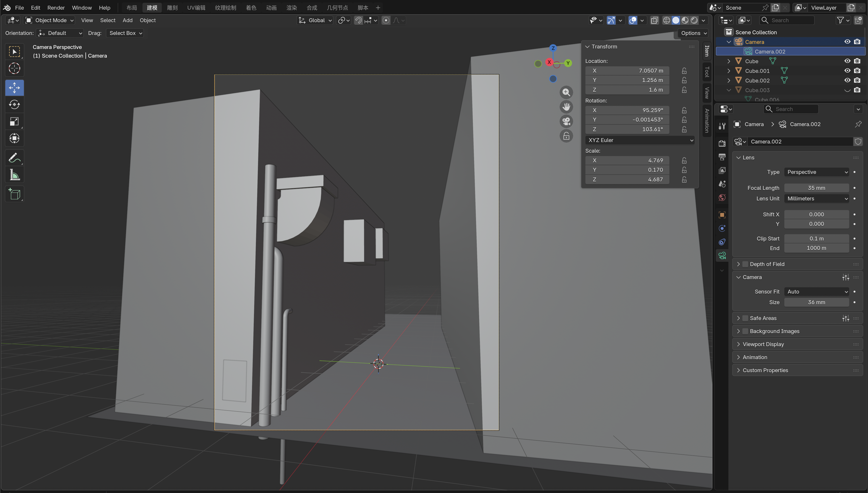Open Object Data camera properties tab
Screen dimensions: 868x493
[x=722, y=255]
